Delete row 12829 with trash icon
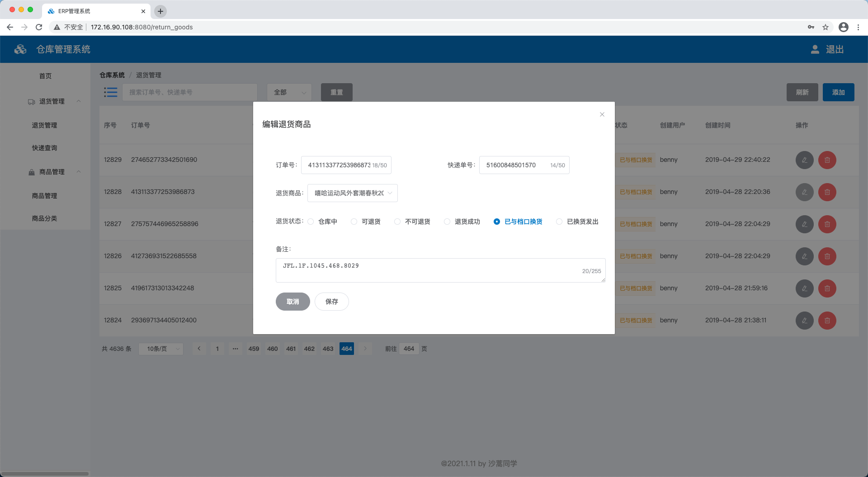This screenshot has width=868, height=477. (827, 160)
